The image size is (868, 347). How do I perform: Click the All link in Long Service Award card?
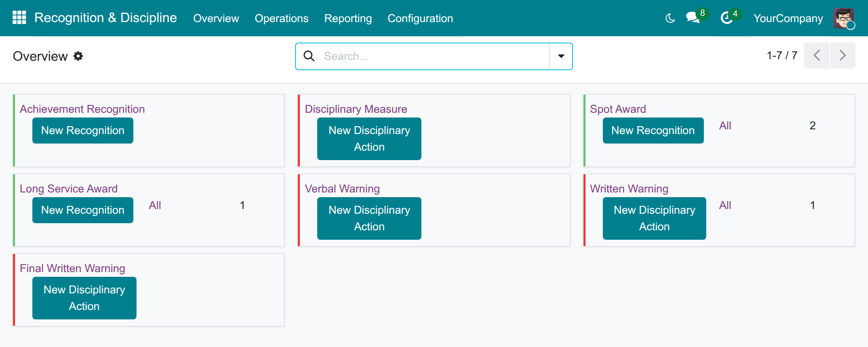[155, 205]
